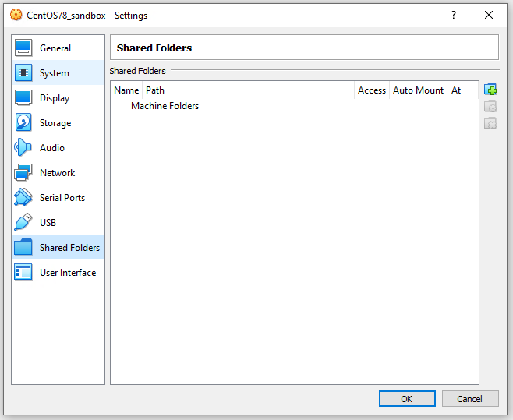The width and height of the screenshot is (513, 420).
Task: Open Storage disk settings
Action: [55, 123]
